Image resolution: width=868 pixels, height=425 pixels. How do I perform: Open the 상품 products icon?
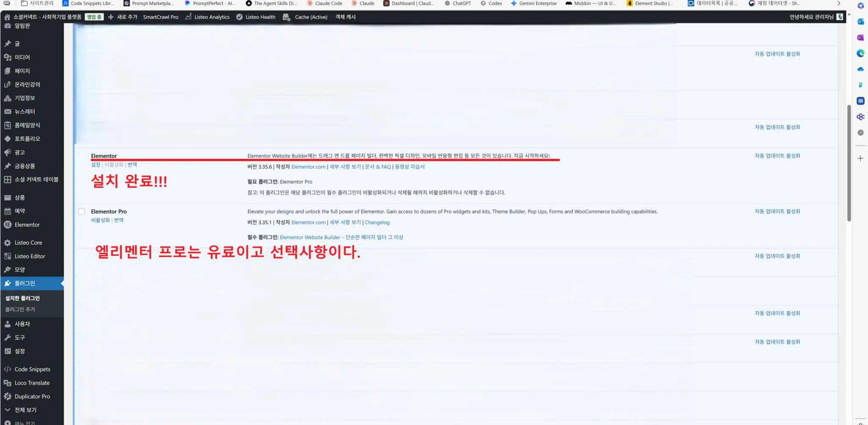point(7,198)
